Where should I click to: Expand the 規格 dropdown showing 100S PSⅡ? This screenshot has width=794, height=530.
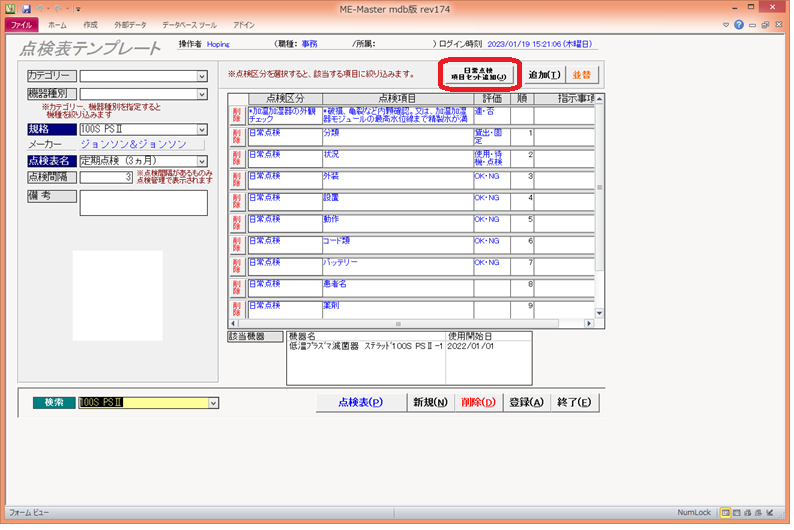click(x=202, y=130)
